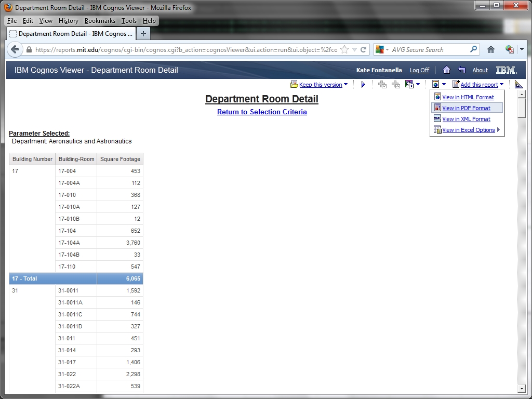This screenshot has height=399, width=532.
Task: Click the vertical scrollbar down arrow
Action: [522, 389]
